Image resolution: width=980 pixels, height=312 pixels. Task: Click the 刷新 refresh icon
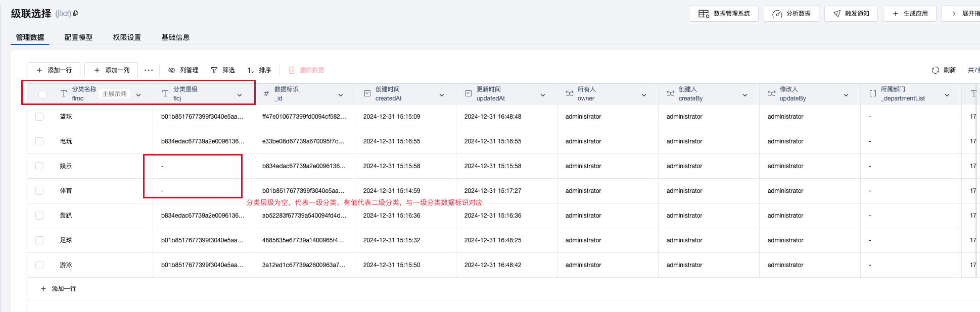pos(936,70)
